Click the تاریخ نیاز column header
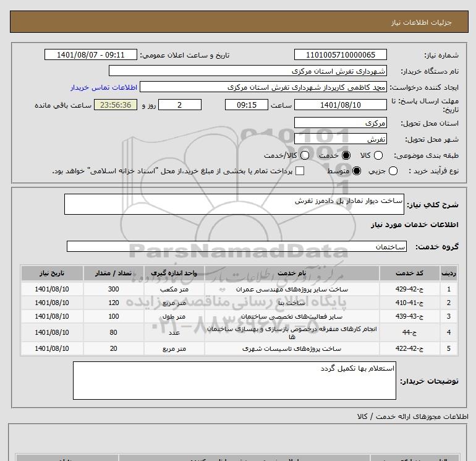This screenshot has height=461, width=476. coord(52,273)
